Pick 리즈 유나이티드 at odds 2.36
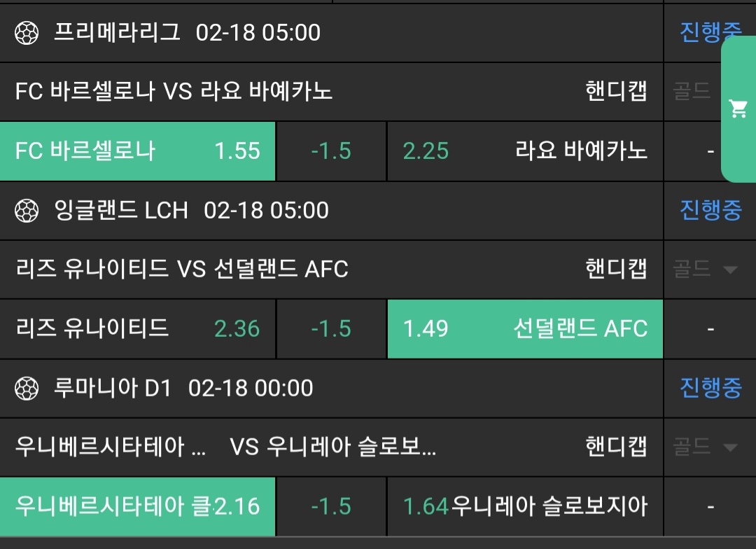 pos(138,329)
